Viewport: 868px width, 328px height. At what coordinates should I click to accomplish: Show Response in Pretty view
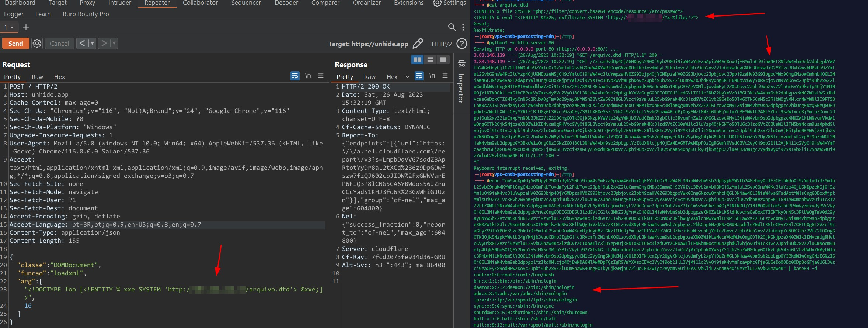[x=345, y=77]
